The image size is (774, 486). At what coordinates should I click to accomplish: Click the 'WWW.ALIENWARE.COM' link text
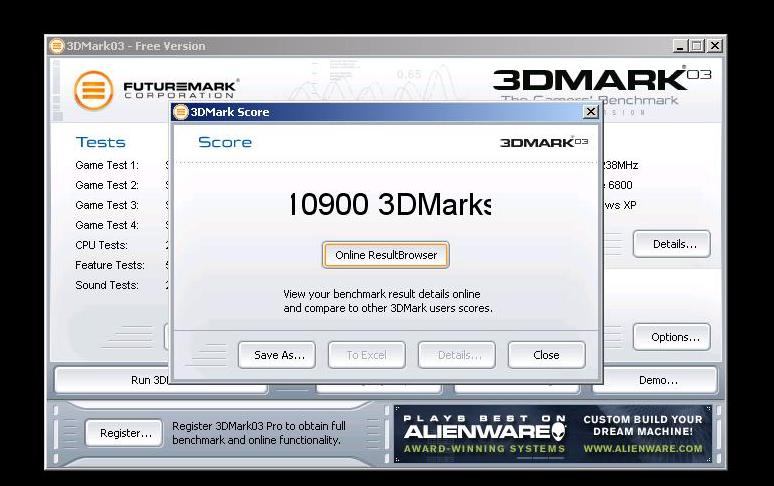643,449
